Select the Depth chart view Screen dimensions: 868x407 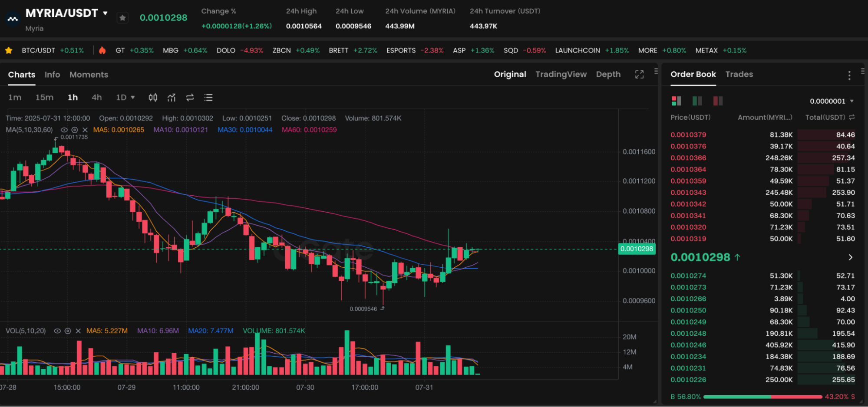(608, 74)
